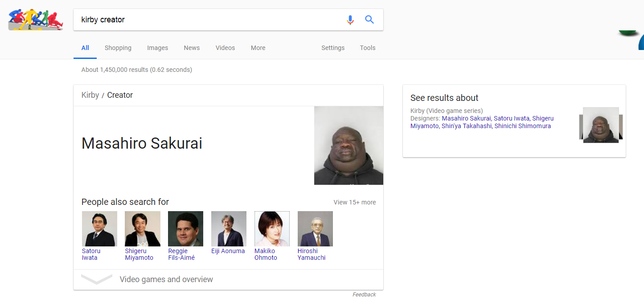
Task: Open Makiko Ohmoto's photo thumbnail
Action: pos(272,229)
